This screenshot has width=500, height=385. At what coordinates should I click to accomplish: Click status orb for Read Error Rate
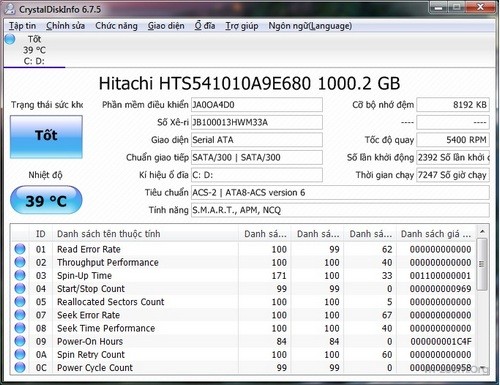point(20,249)
